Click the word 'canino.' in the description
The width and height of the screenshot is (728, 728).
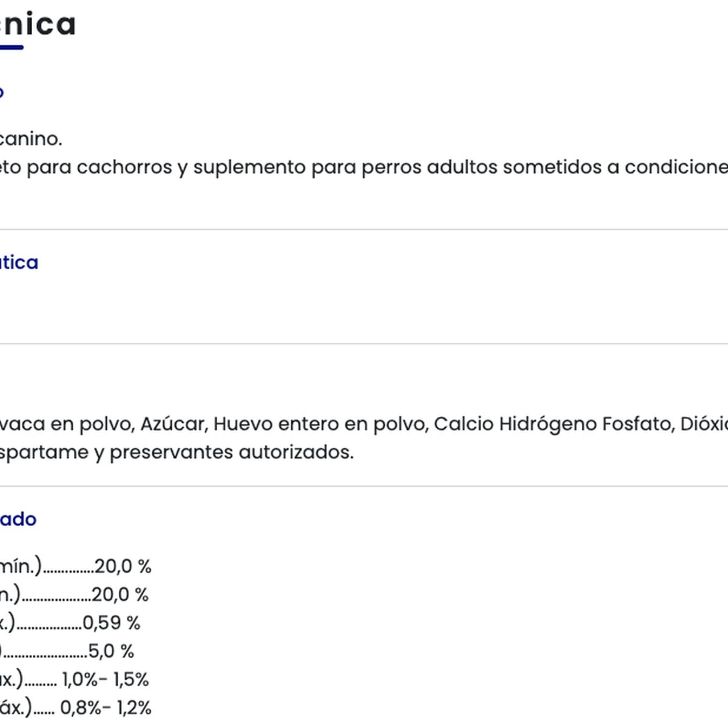pos(30,139)
